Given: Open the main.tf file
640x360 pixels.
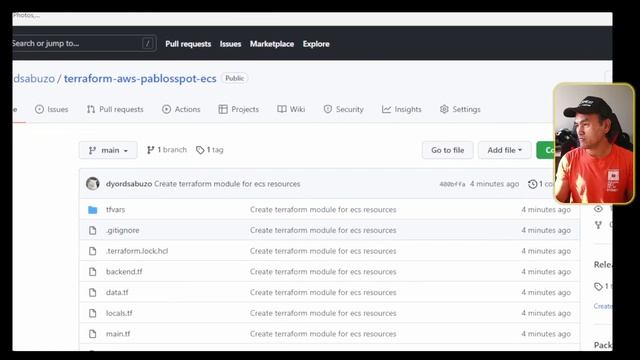Looking at the screenshot, I should [x=118, y=334].
